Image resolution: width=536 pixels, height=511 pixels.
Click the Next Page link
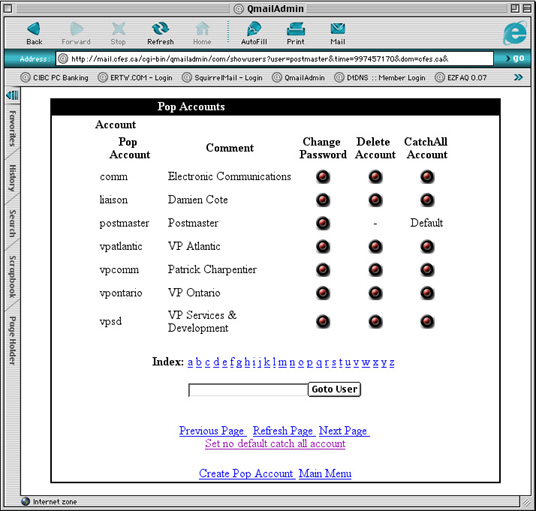tap(344, 431)
